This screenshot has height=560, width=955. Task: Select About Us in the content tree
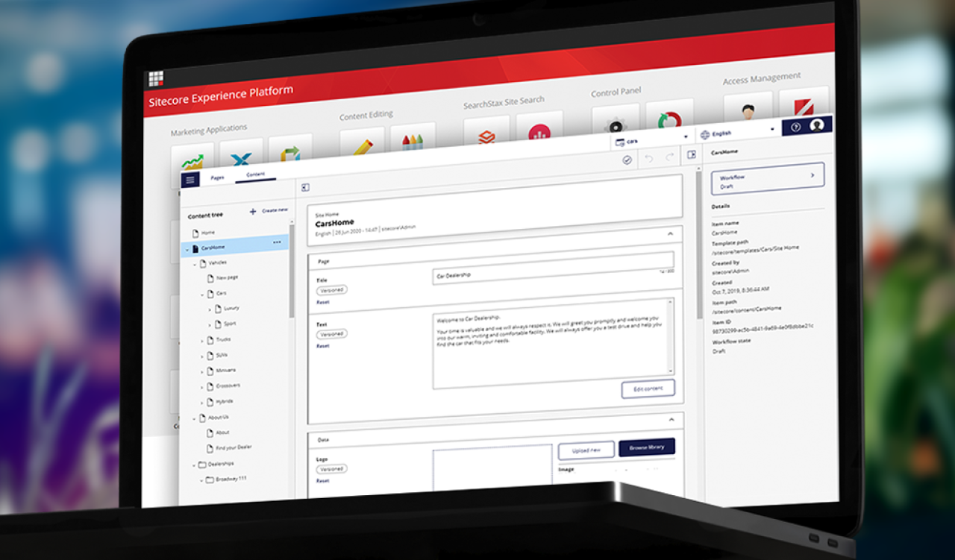[x=219, y=418]
